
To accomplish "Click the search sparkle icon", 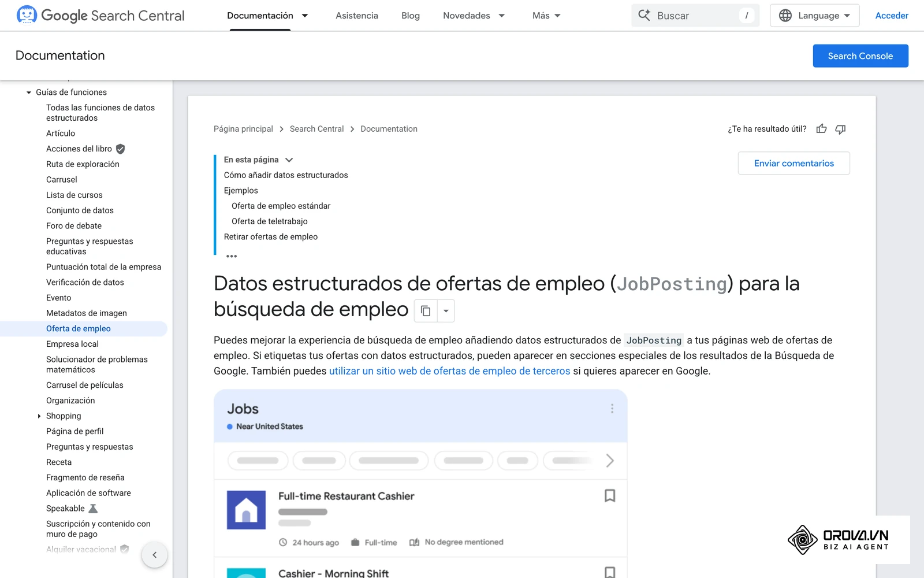I will [x=644, y=16].
